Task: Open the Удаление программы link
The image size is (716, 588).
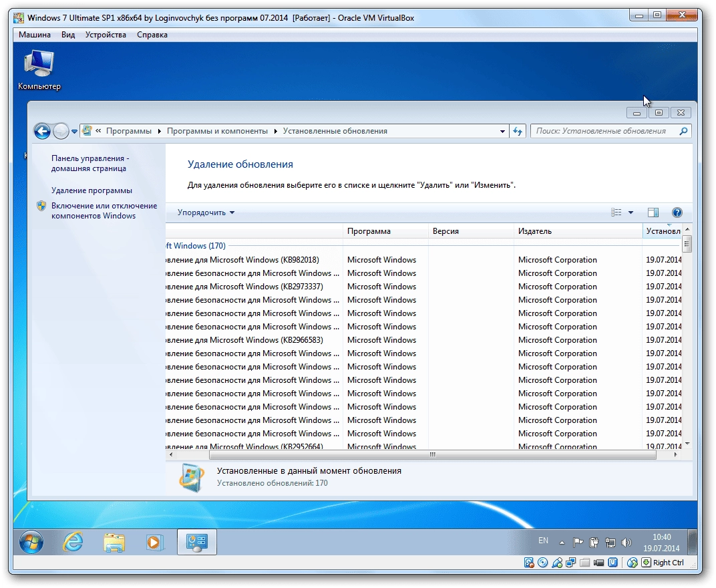Action: tap(92, 190)
